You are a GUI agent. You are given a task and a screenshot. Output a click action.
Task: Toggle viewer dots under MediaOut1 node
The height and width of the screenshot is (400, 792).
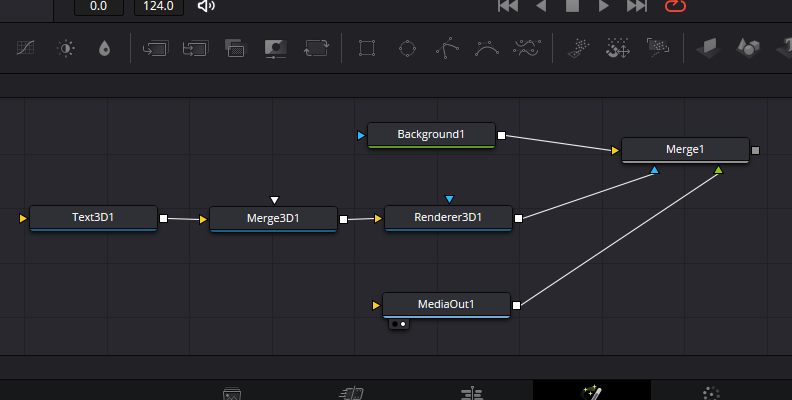point(398,324)
